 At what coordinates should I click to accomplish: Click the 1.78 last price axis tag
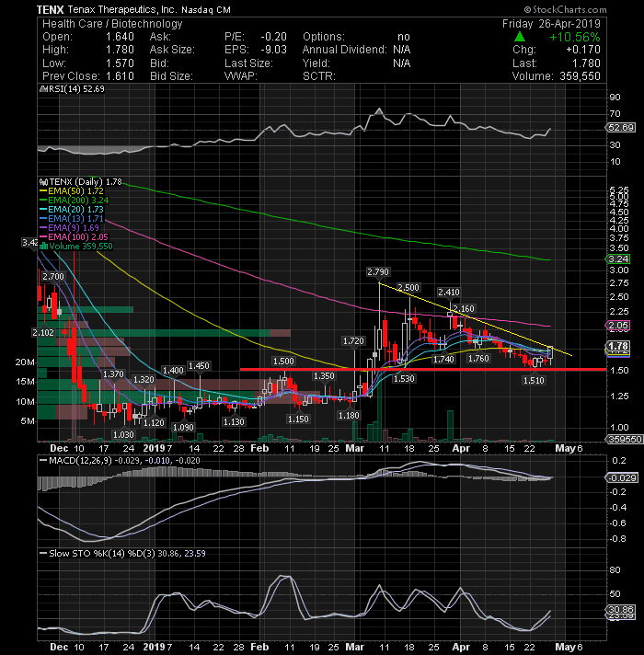click(x=618, y=346)
